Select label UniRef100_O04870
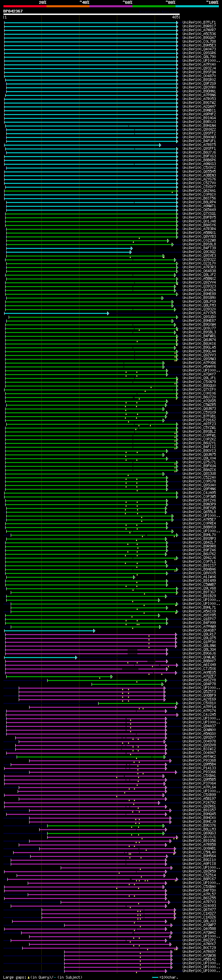The image size is (222, 980). [x=199, y=76]
